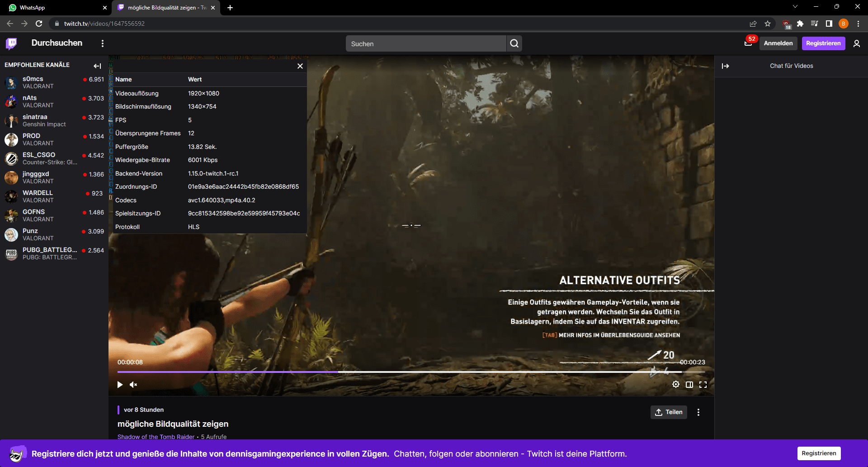
Task: Click Registrieren in top navigation
Action: pyautogui.click(x=823, y=43)
